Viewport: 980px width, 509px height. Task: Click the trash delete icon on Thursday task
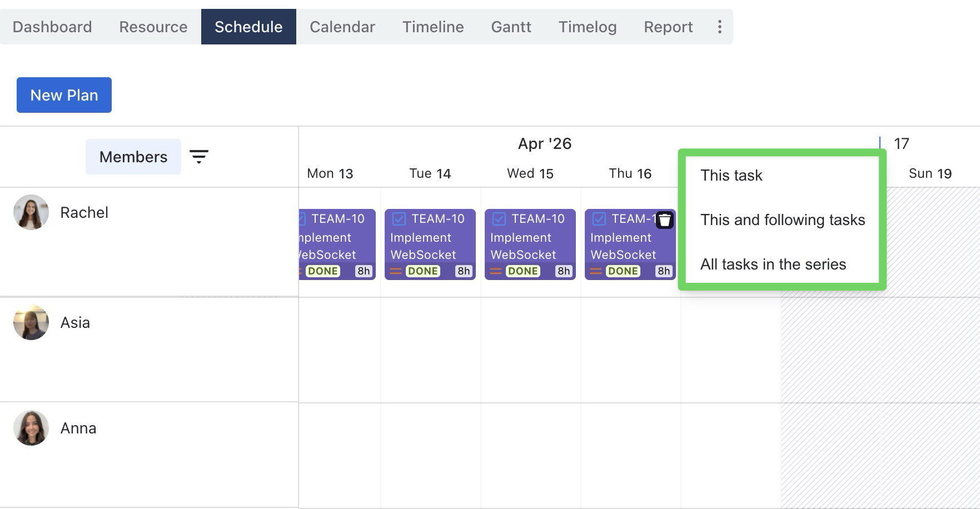click(664, 220)
